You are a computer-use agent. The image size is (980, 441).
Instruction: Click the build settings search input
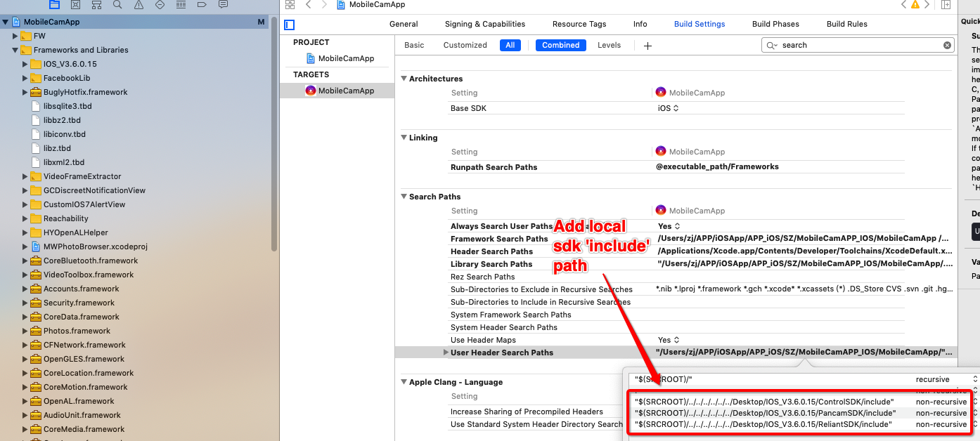[x=859, y=45]
